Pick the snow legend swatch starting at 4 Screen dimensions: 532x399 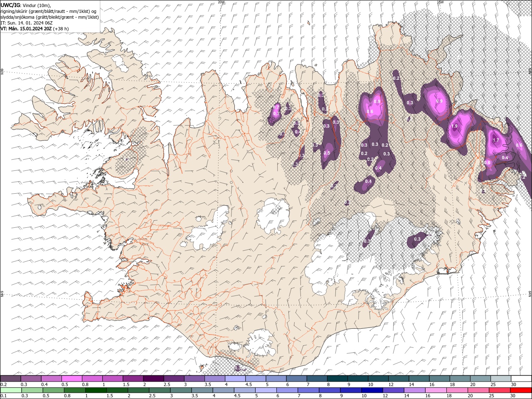pos(234,378)
